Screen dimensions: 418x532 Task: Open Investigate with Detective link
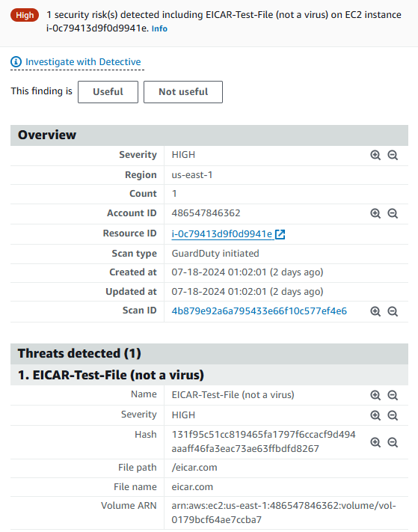83,62
